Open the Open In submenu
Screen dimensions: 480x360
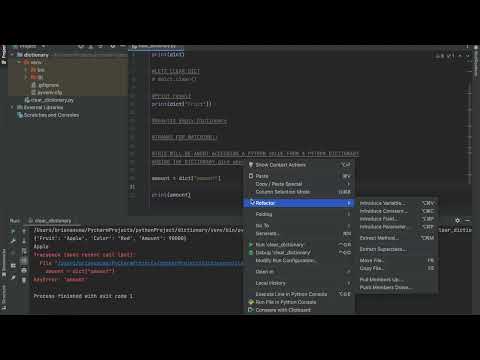pyautogui.click(x=299, y=272)
